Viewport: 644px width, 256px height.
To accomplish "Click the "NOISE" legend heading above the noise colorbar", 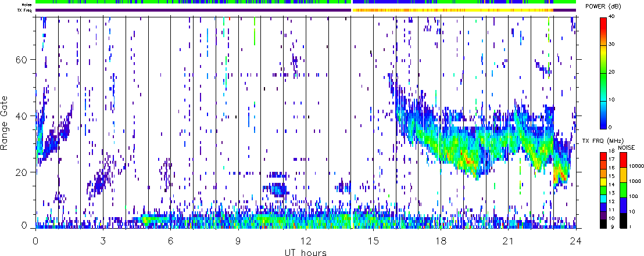I will [627, 147].
